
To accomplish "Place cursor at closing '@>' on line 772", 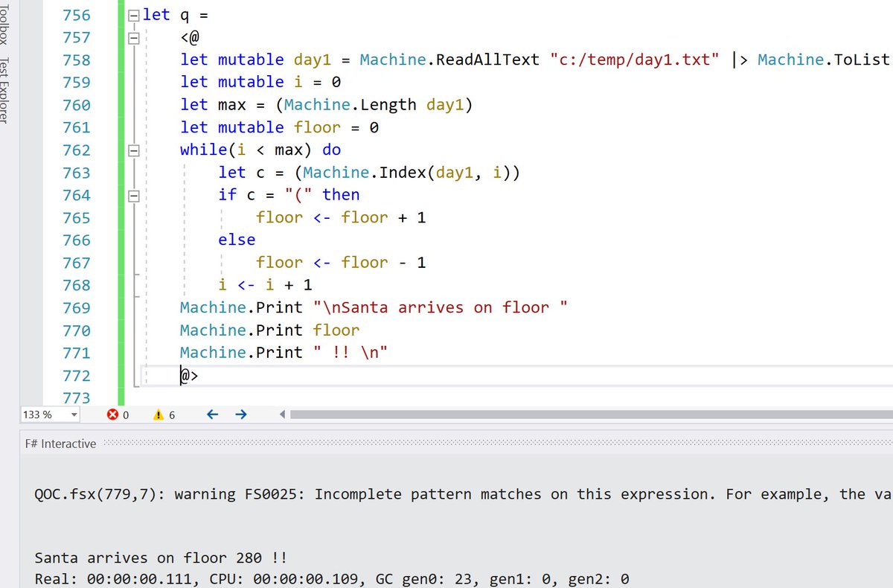I will [x=189, y=376].
